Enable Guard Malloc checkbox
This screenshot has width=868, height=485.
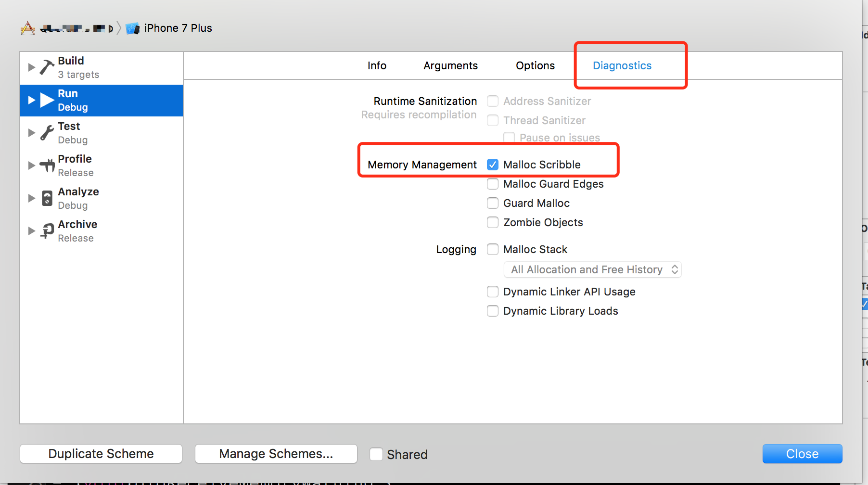tap(493, 203)
